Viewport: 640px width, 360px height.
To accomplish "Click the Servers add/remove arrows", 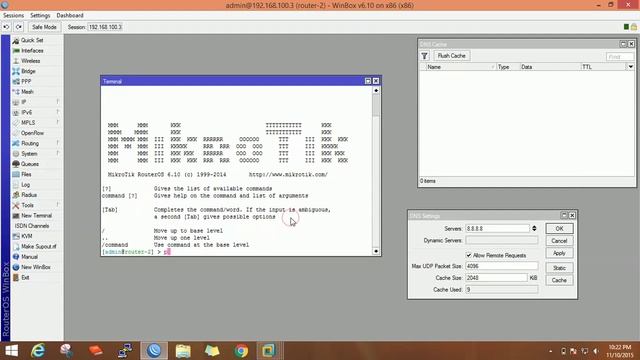I will [534, 229].
